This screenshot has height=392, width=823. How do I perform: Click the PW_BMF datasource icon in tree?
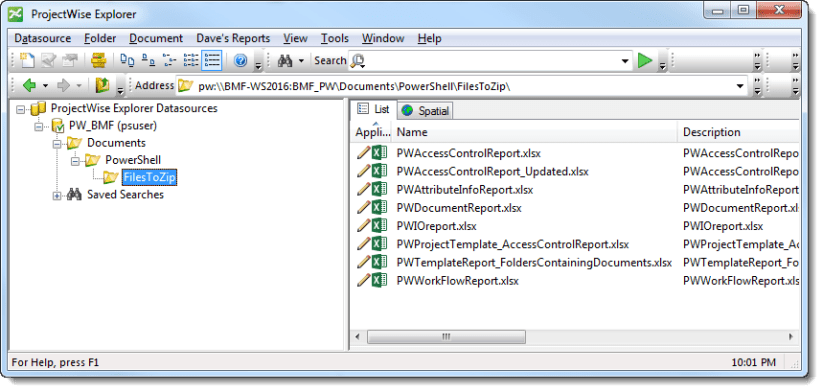[x=58, y=126]
